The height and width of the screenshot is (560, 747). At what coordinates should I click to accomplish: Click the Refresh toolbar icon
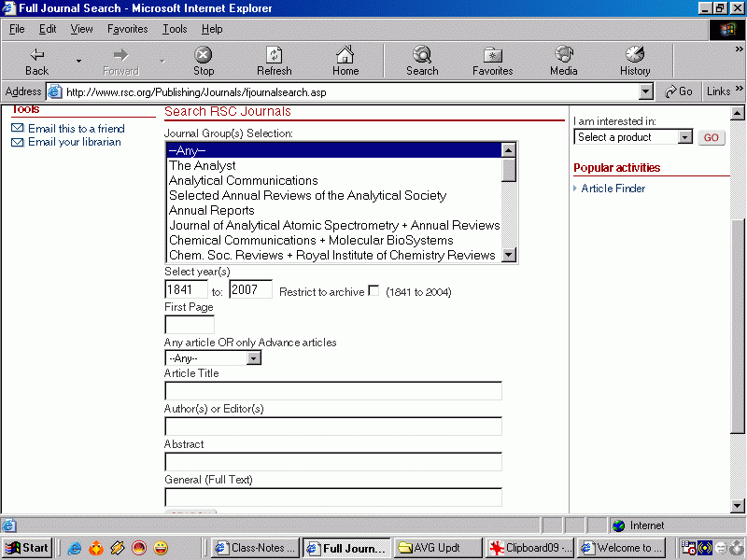tap(275, 55)
